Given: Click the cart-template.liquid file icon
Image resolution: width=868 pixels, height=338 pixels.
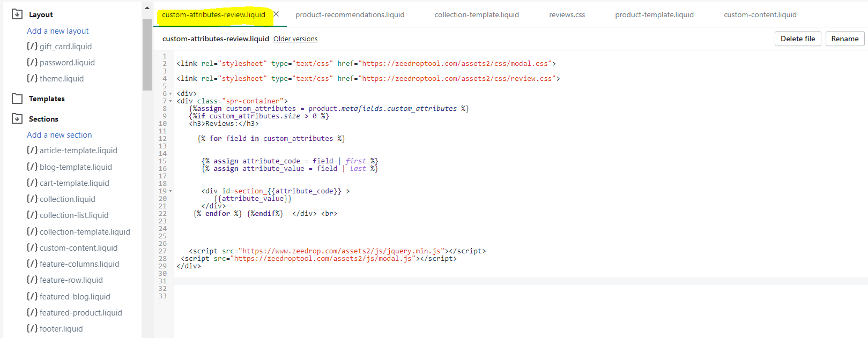Looking at the screenshot, I should pyautogui.click(x=32, y=183).
